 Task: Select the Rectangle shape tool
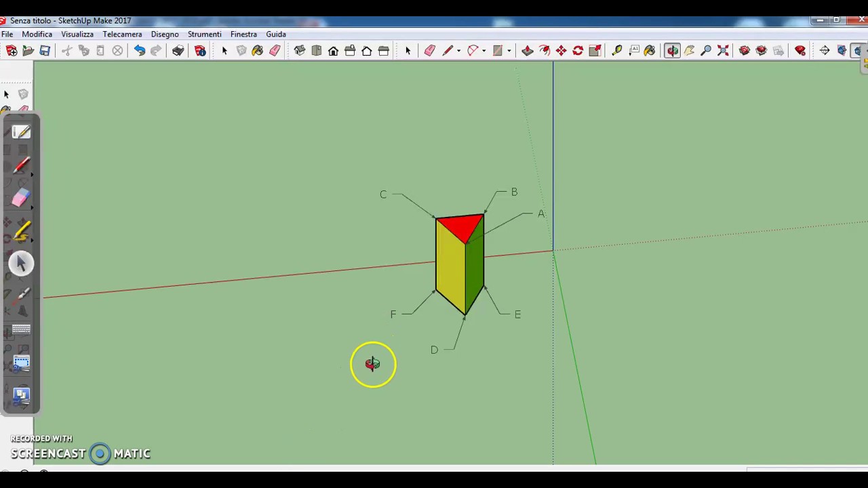[498, 51]
